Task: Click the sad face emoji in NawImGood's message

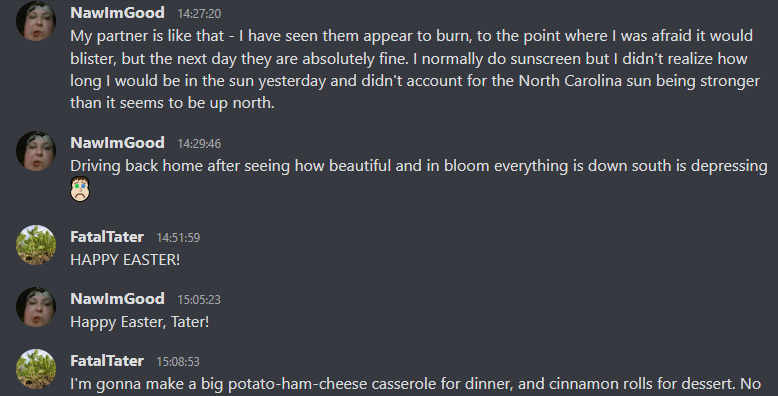Action: click(80, 189)
